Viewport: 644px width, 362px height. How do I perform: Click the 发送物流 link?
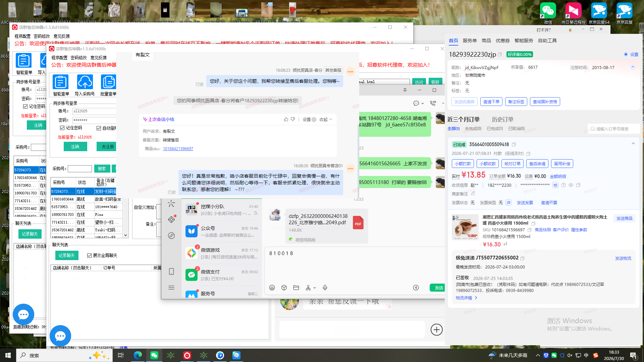(x=623, y=258)
